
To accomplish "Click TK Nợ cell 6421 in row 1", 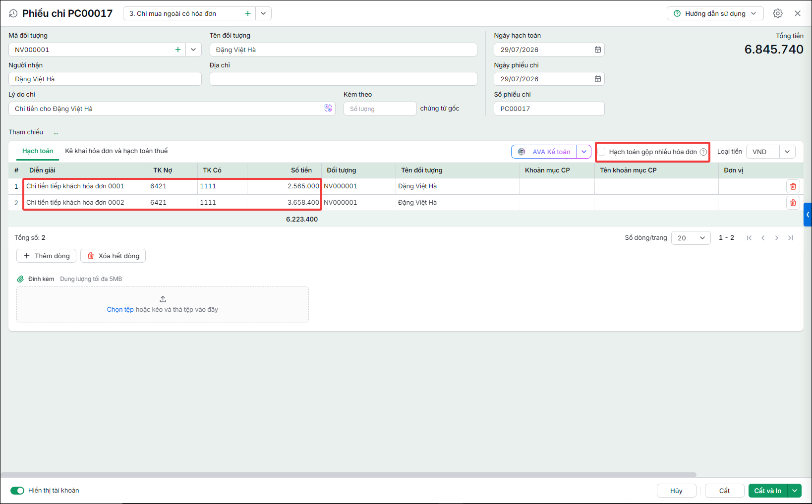I will point(173,186).
